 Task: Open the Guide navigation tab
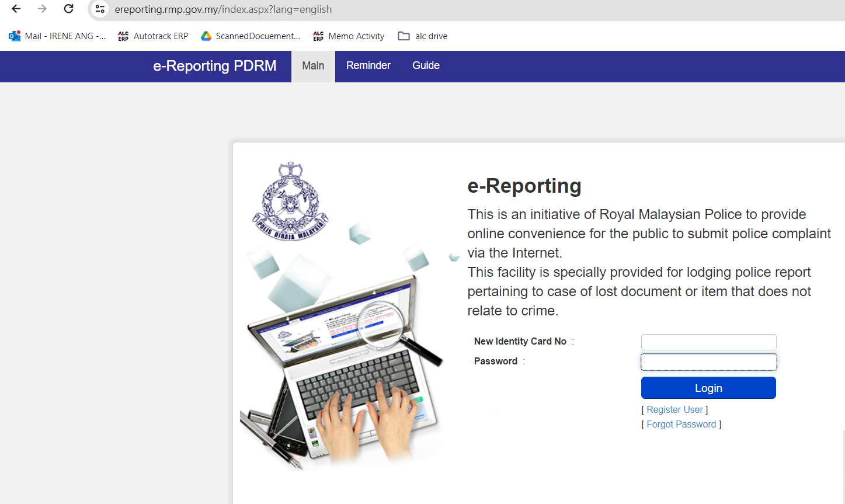[426, 66]
